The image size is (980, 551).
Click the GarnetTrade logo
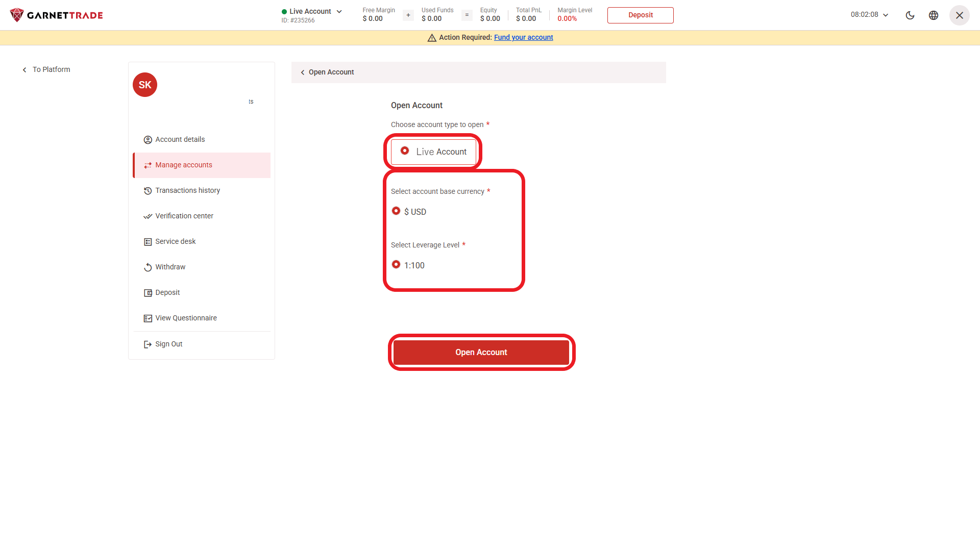[56, 15]
